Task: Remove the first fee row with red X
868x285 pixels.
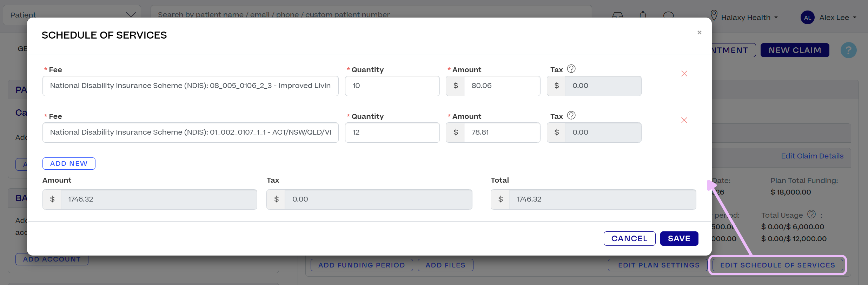Action: click(x=684, y=74)
